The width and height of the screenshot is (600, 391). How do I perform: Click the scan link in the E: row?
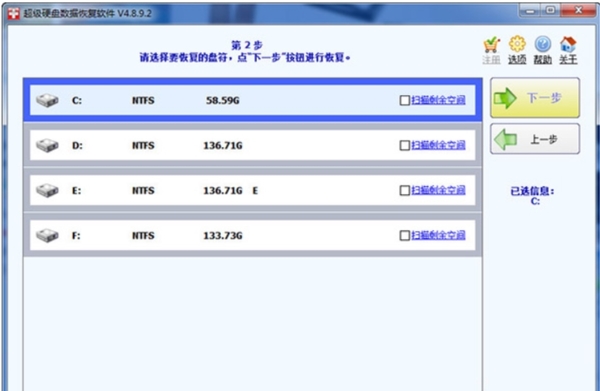(439, 190)
